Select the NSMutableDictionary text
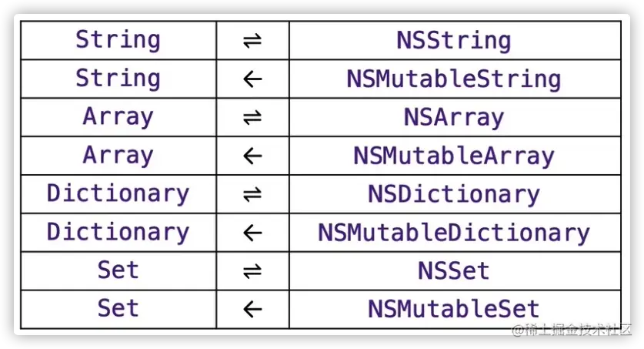The width and height of the screenshot is (644, 349). click(454, 233)
